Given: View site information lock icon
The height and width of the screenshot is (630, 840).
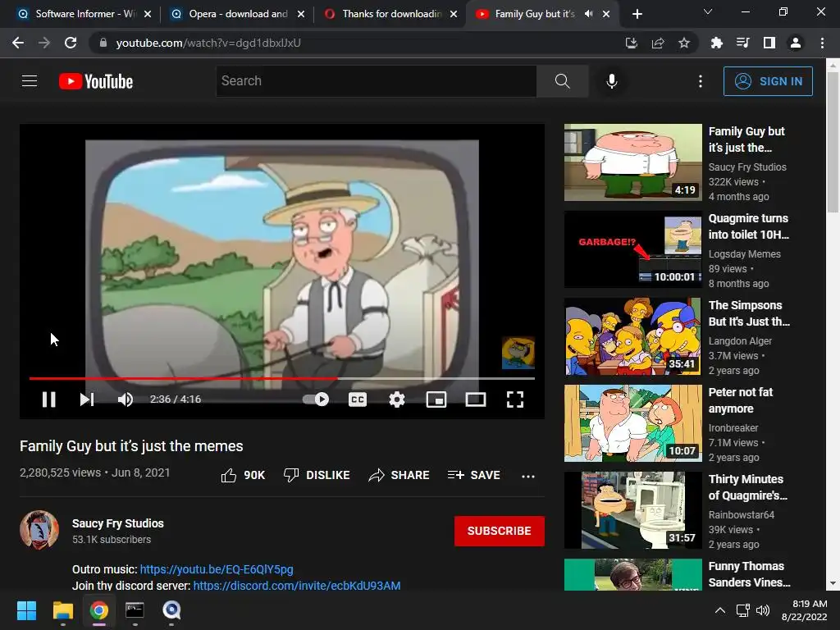Looking at the screenshot, I should (x=103, y=43).
